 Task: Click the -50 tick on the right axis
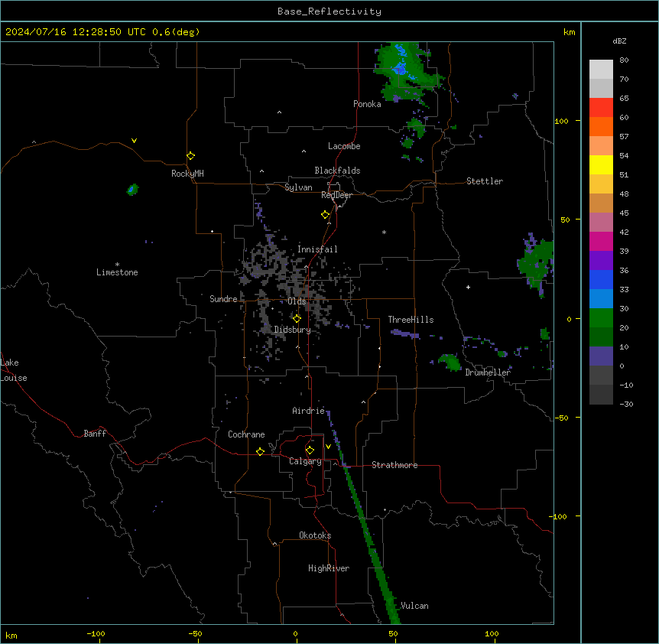[x=561, y=418]
